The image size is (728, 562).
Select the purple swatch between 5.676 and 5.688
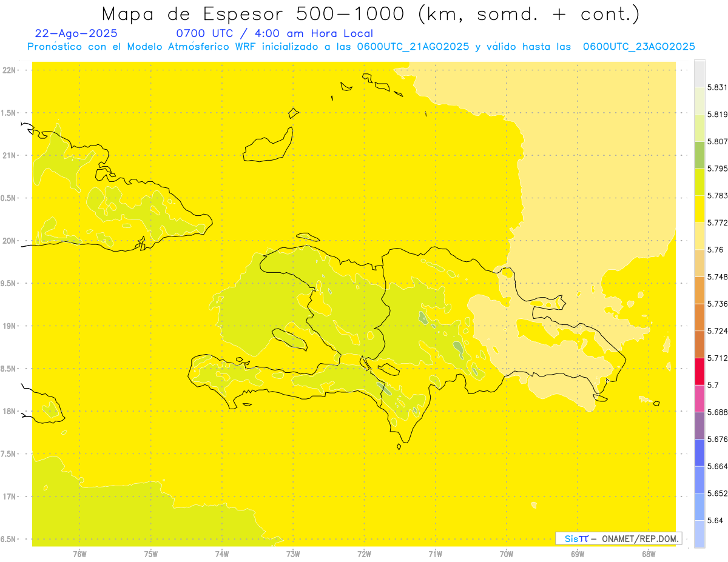click(699, 426)
